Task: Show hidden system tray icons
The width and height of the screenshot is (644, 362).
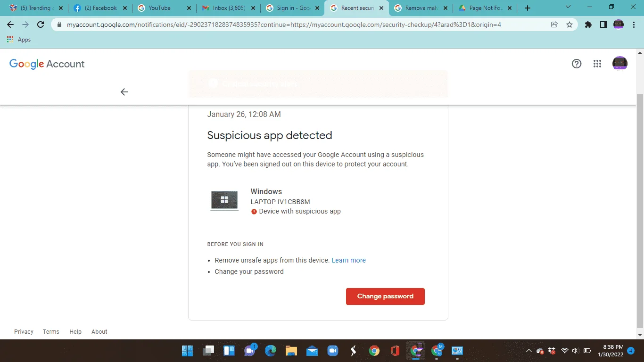Action: click(528, 351)
